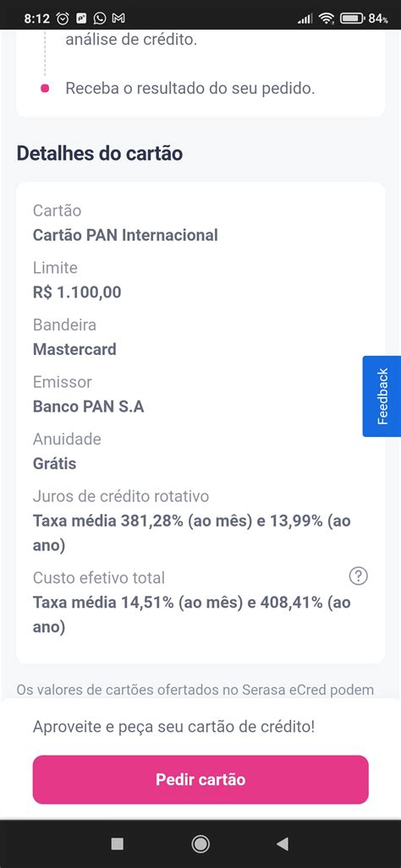The width and height of the screenshot is (401, 868).
Task: Tap the Detalhes do cartão heading
Action: click(x=100, y=153)
